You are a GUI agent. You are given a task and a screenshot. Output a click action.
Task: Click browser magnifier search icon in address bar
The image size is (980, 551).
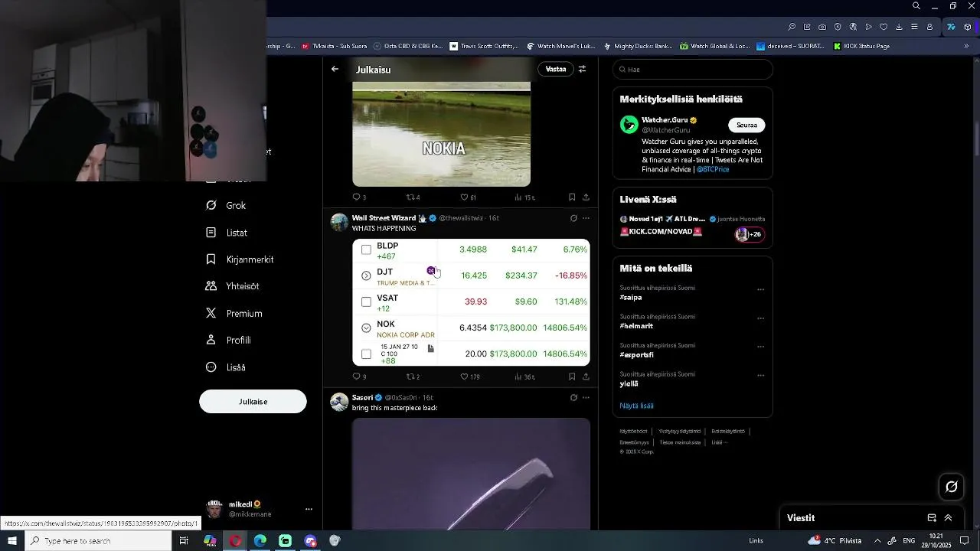click(x=792, y=27)
